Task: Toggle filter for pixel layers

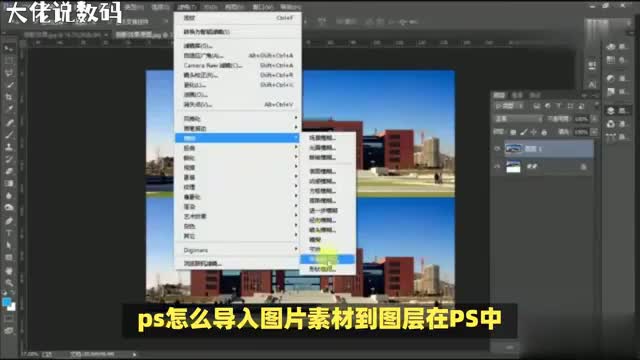Action: [537, 106]
